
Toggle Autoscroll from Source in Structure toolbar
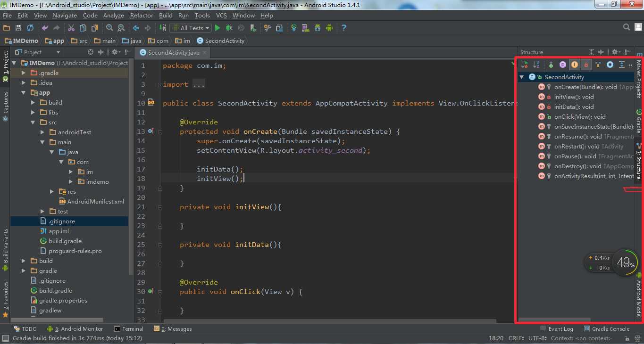pyautogui.click(x=622, y=65)
